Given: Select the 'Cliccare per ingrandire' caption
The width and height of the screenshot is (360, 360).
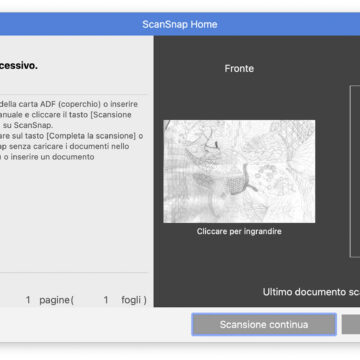Looking at the screenshot, I should point(239,231).
